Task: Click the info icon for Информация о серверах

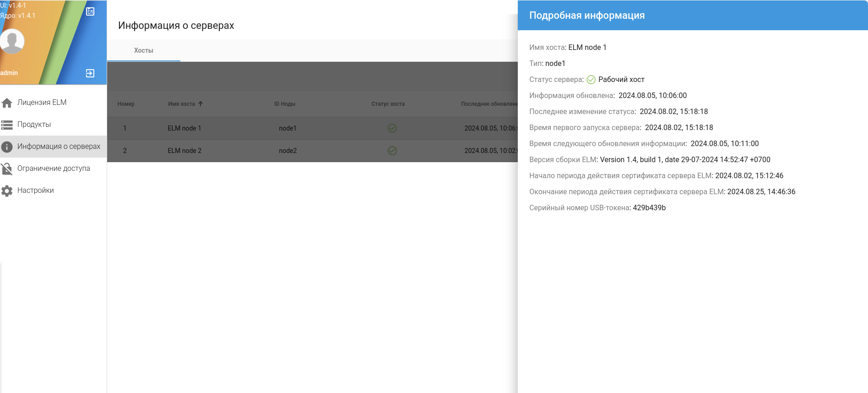Action: (x=7, y=147)
